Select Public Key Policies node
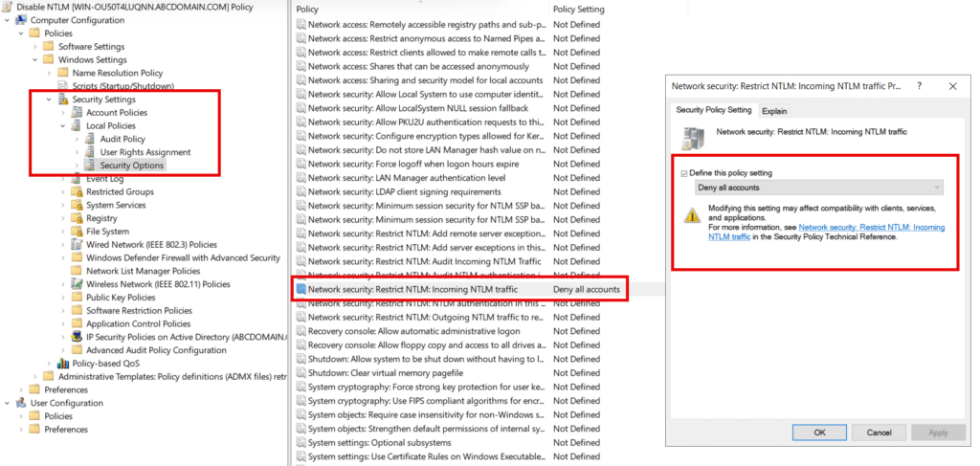Screen dimensions: 980x466 [x=121, y=298]
